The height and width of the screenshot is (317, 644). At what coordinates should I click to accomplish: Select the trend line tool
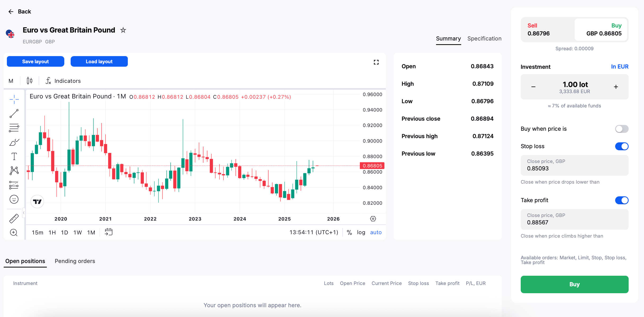tap(14, 114)
